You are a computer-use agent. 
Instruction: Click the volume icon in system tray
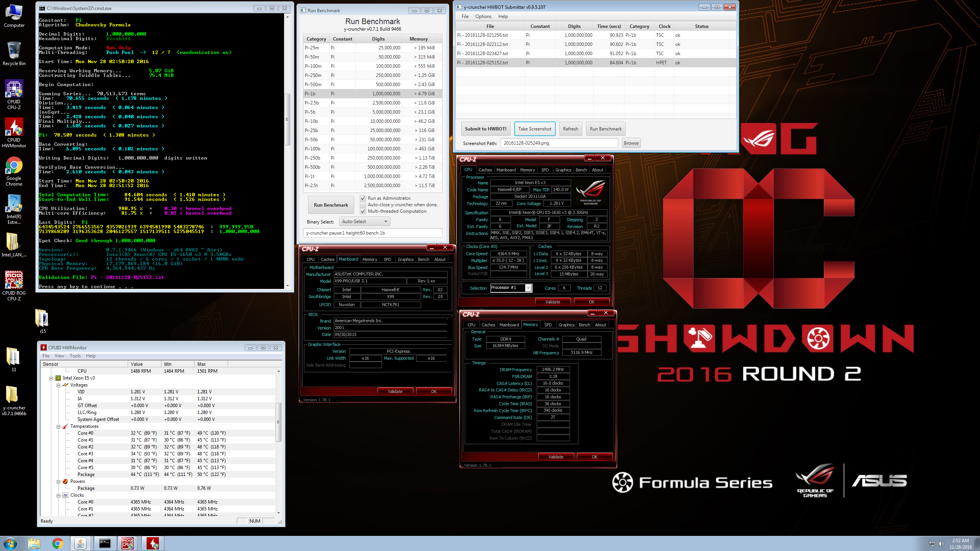(941, 544)
